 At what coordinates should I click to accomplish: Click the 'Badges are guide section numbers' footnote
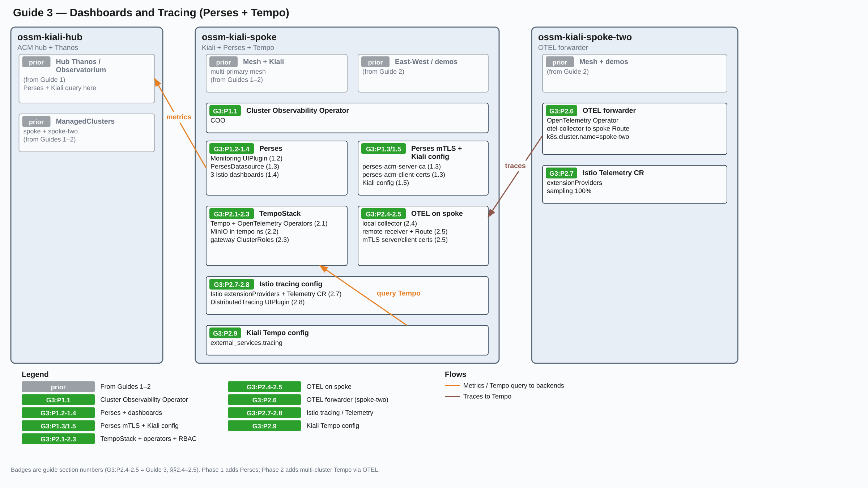click(195, 470)
